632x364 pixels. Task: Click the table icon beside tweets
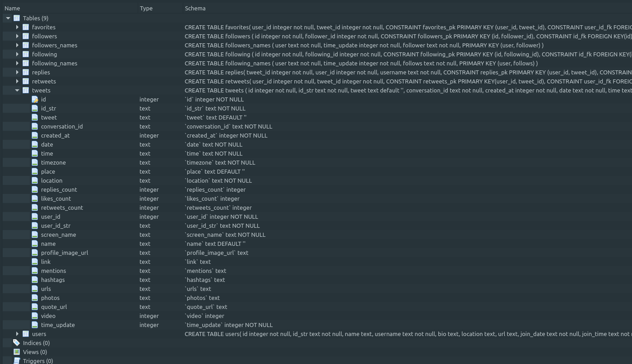[x=26, y=90]
